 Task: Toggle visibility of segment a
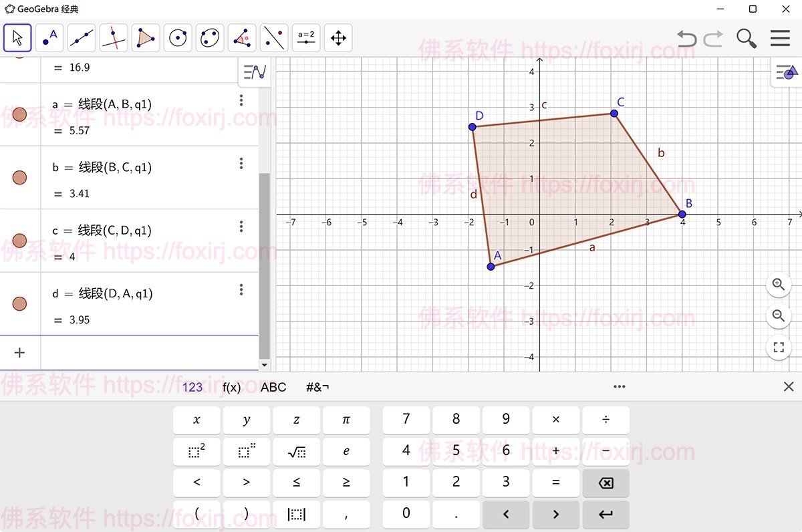coord(19,114)
